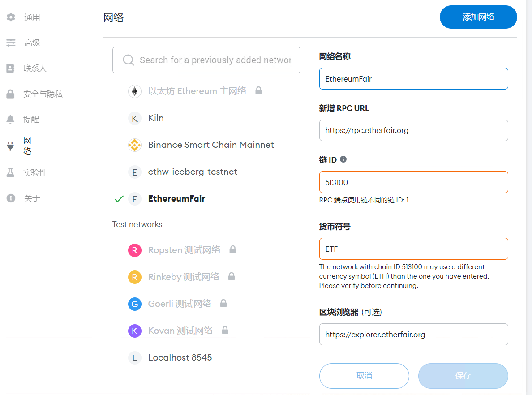Click the General settings gear icon
This screenshot has height=395, width=532.
[11, 17]
